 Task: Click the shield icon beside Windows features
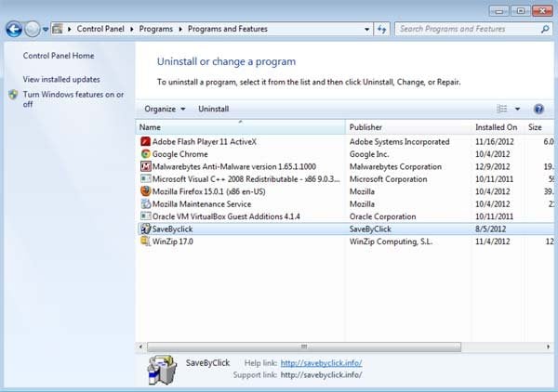click(14, 95)
